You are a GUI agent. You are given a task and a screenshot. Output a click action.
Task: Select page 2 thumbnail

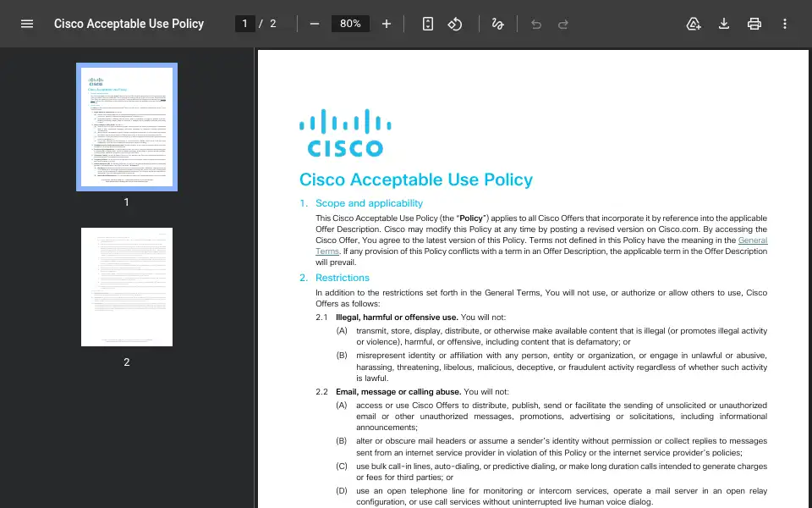coord(127,287)
